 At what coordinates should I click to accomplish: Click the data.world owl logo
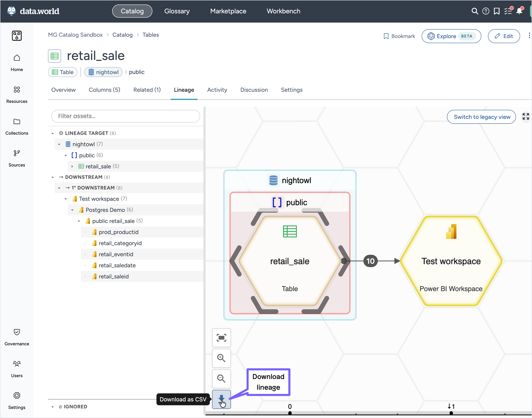pyautogui.click(x=11, y=11)
